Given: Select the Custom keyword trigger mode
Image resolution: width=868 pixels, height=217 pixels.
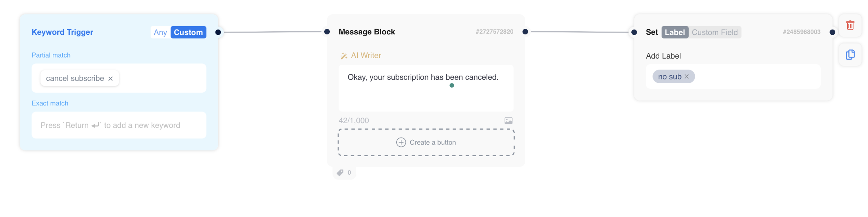Looking at the screenshot, I should point(188,33).
